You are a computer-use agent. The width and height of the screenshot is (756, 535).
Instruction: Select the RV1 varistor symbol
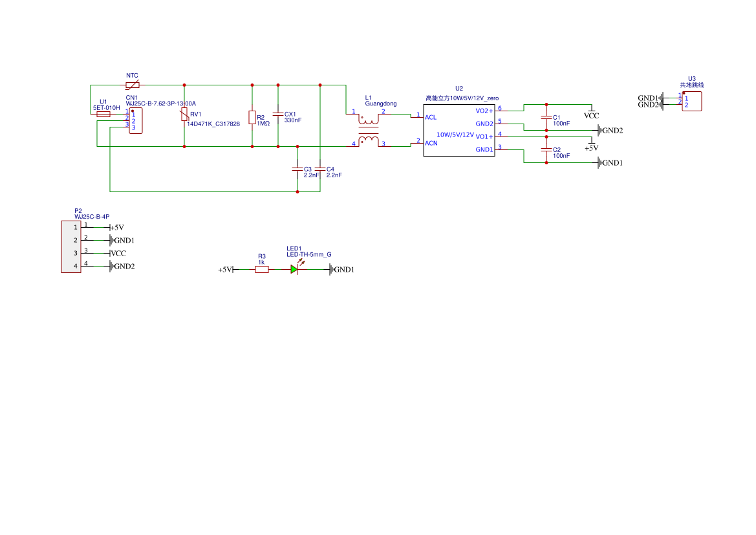click(x=184, y=115)
